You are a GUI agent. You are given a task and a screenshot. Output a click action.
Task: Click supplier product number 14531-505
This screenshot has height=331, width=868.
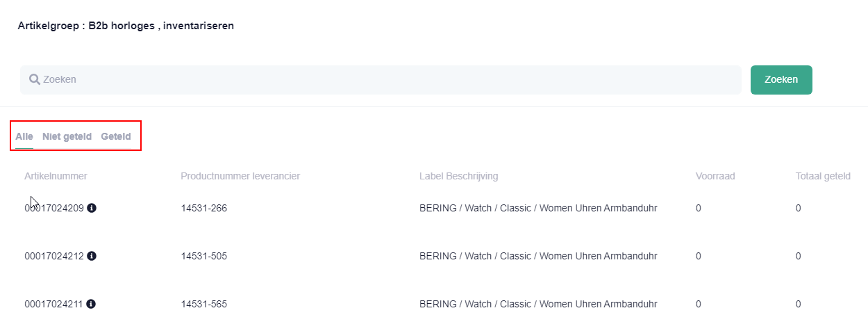click(204, 256)
